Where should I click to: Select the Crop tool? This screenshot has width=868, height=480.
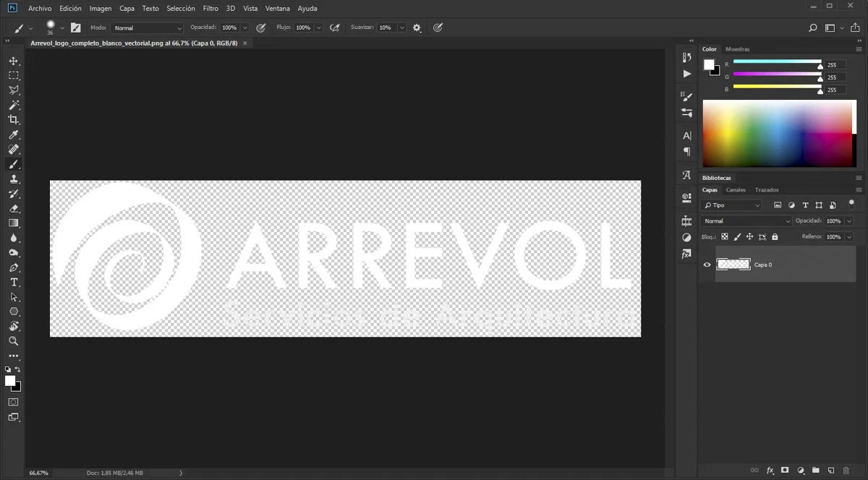point(13,120)
